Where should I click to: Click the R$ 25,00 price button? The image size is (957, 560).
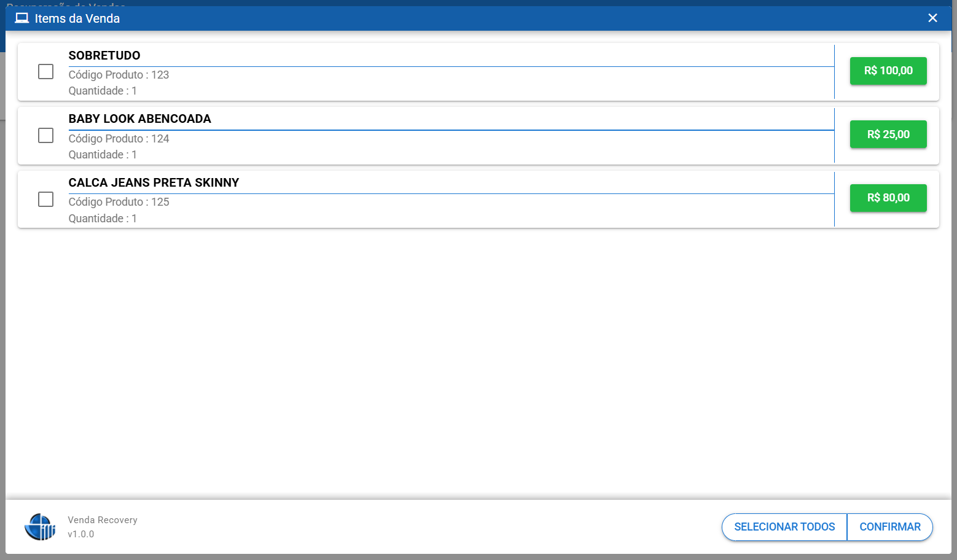click(888, 134)
